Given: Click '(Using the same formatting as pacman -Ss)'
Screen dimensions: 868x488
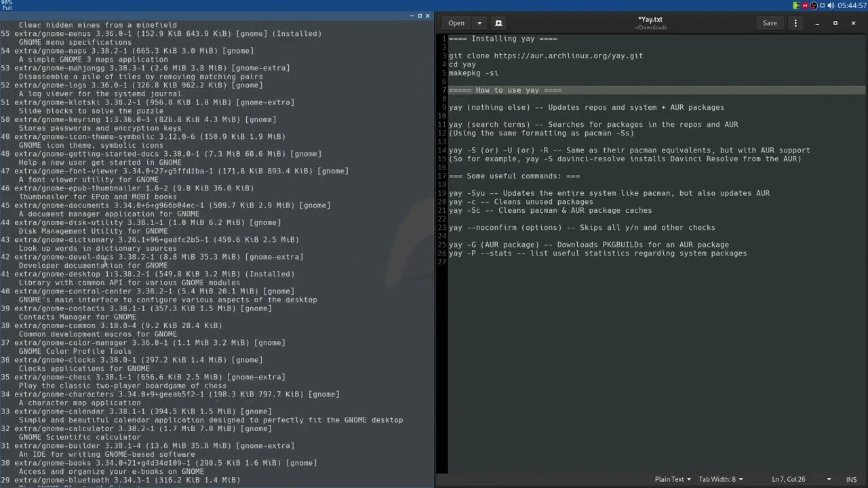Looking at the screenshot, I should coord(541,133).
